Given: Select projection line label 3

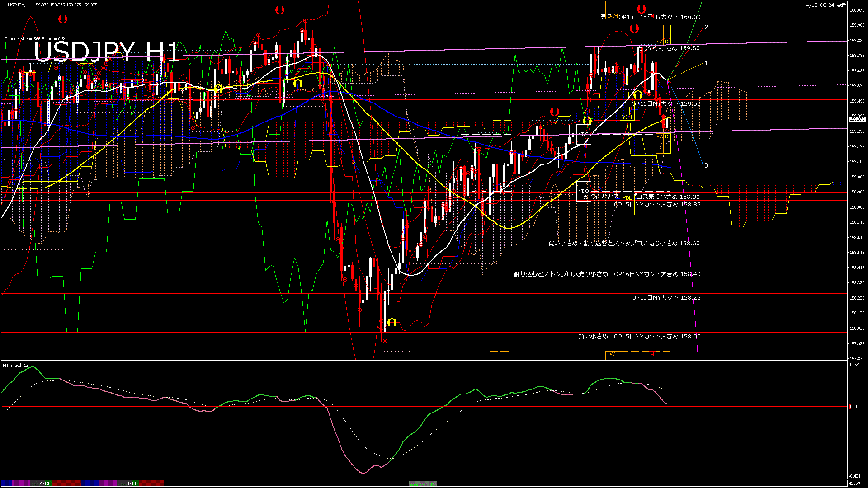Looking at the screenshot, I should [706, 166].
